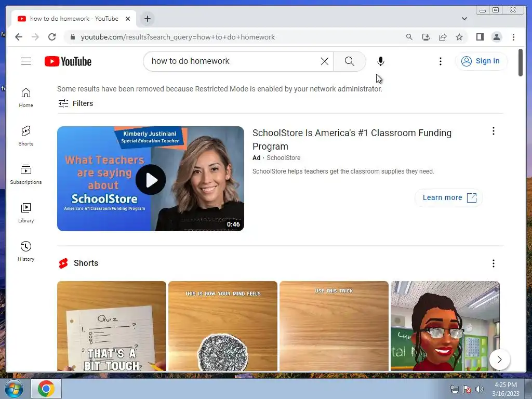Open network icon in system tray
This screenshot has width=532, height=399.
pos(454,389)
